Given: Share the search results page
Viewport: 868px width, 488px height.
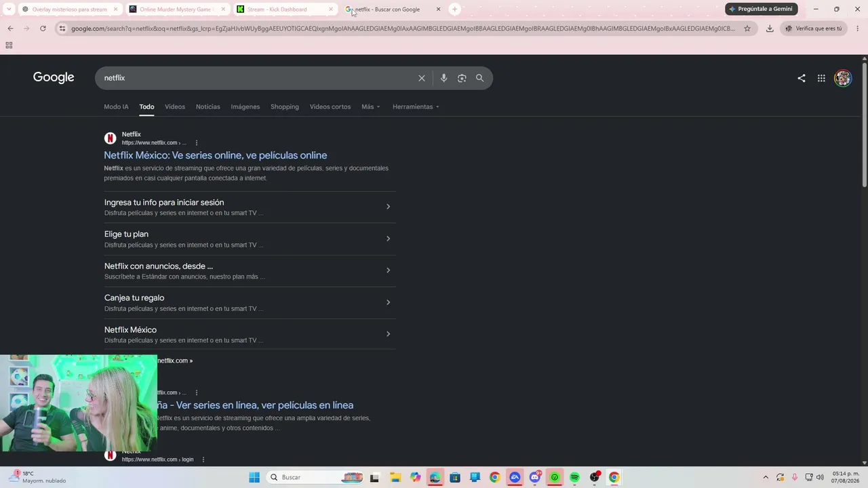Looking at the screenshot, I should (802, 78).
